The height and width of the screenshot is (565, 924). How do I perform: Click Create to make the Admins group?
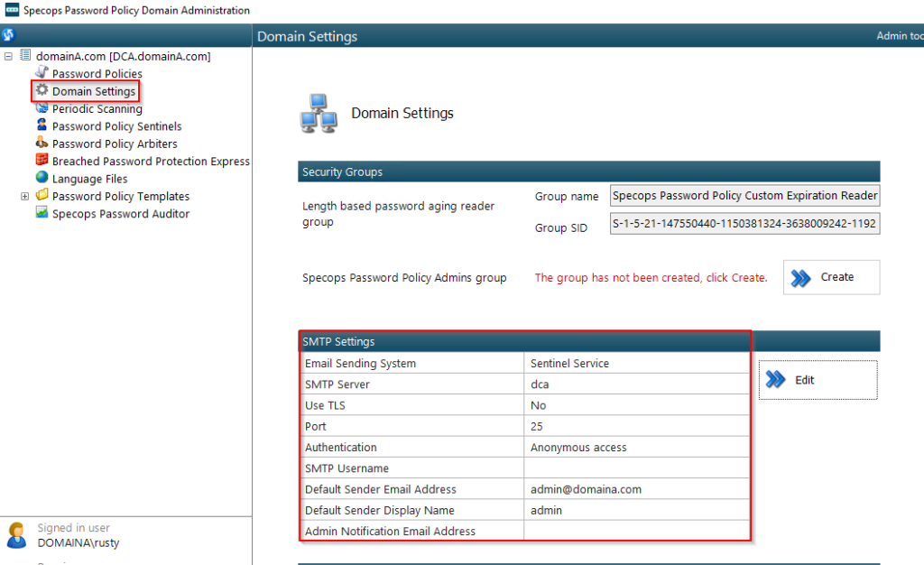click(x=831, y=277)
